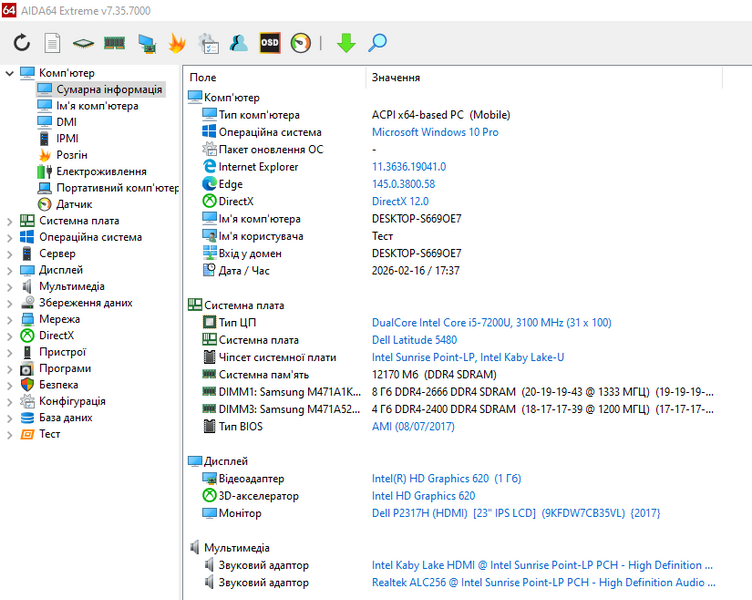Screen dimensions: 752x600
Task: Select Тест benchmark tree item
Action: tap(40, 434)
